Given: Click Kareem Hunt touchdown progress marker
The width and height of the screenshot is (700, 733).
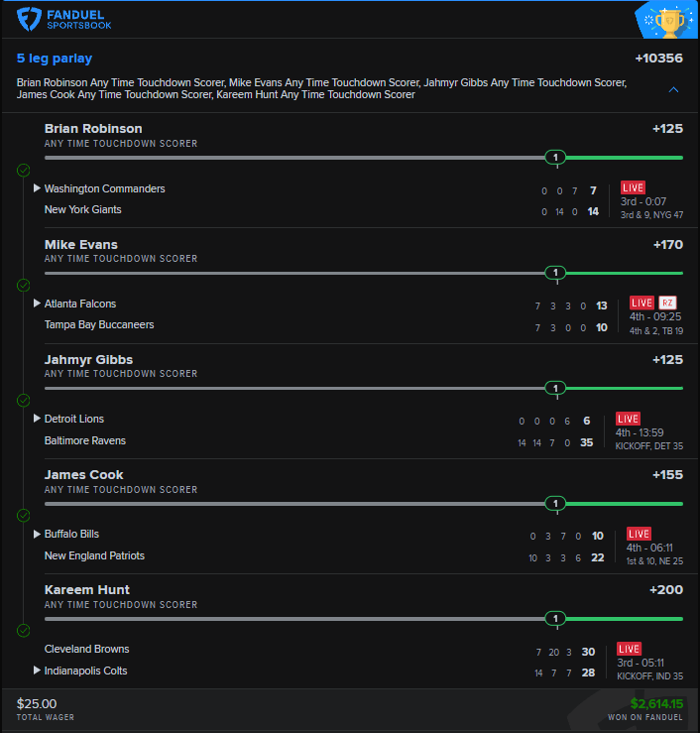Looking at the screenshot, I should (555, 619).
